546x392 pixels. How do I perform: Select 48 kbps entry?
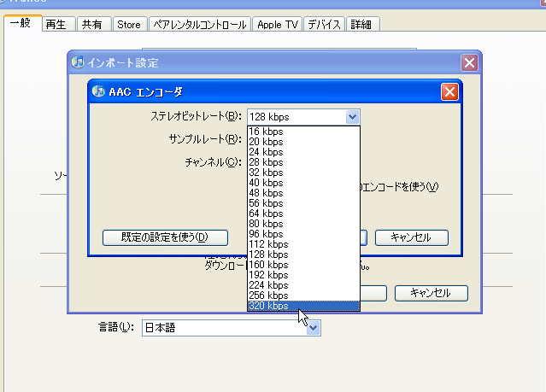coord(303,193)
